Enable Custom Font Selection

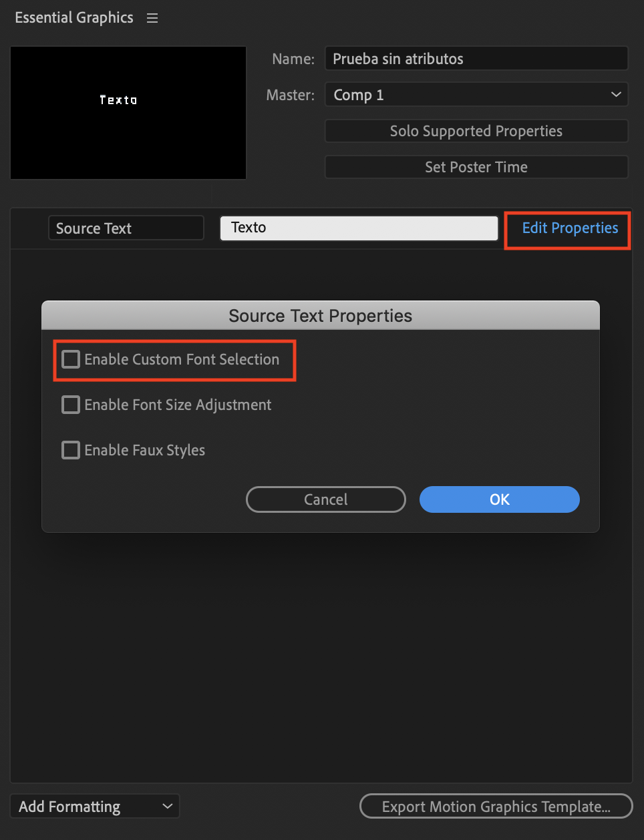pyautogui.click(x=70, y=359)
